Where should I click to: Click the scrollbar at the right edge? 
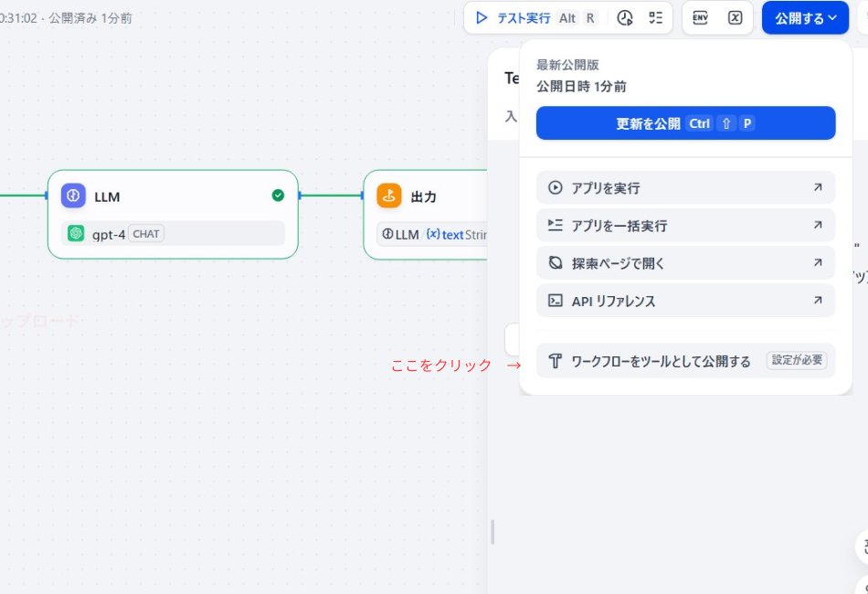pyautogui.click(x=491, y=533)
